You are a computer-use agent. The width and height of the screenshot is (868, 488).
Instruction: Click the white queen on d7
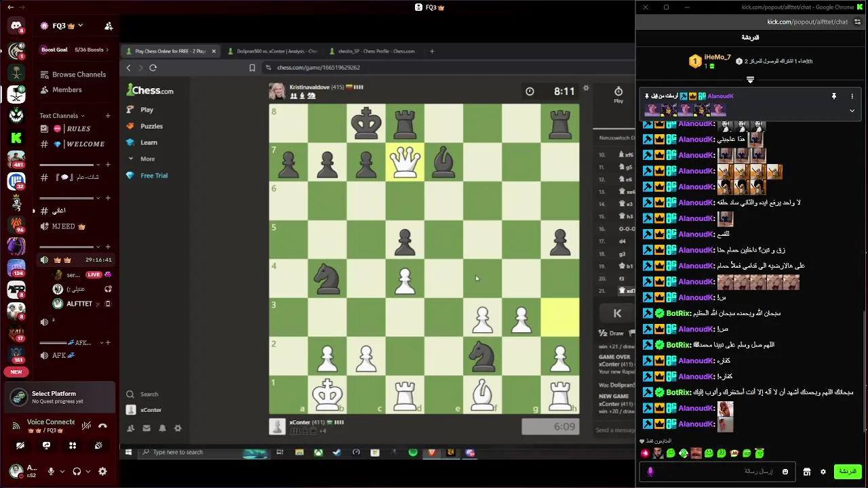tap(405, 162)
